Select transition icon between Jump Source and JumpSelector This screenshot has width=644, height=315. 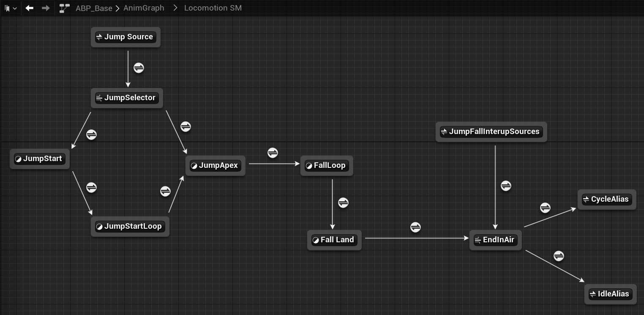[x=139, y=68]
